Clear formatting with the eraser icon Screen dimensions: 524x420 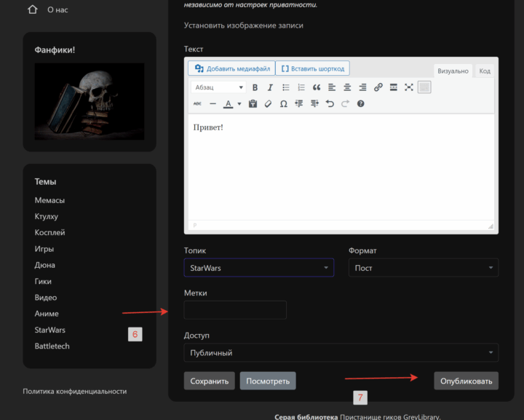click(268, 103)
